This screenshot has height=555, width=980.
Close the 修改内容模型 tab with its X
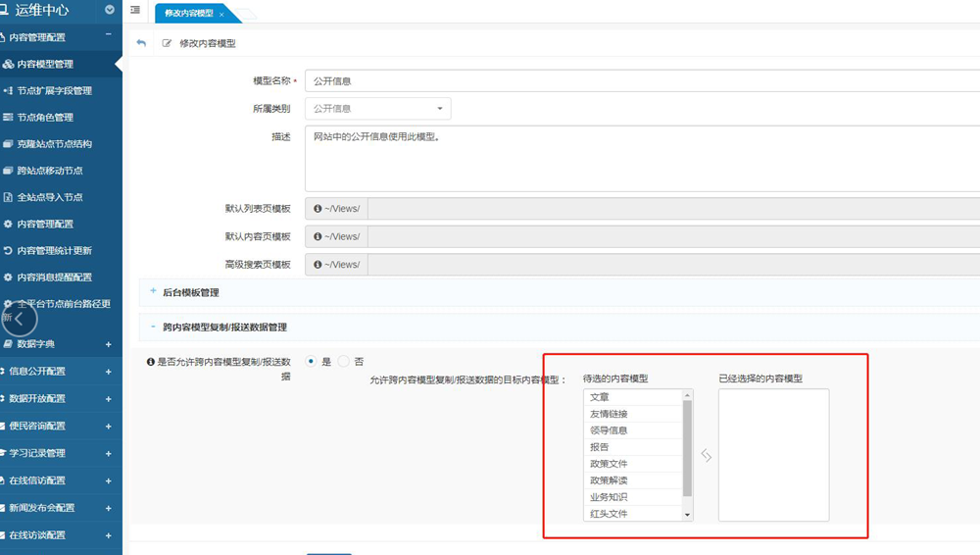click(221, 15)
